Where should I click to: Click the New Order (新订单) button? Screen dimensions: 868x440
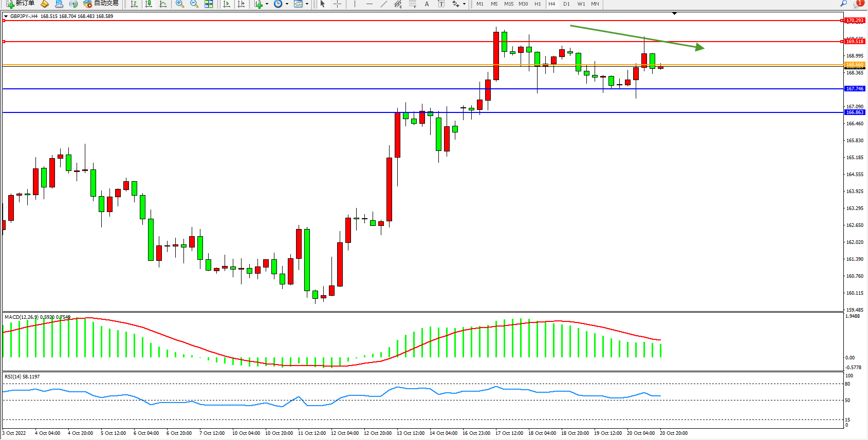pos(21,4)
